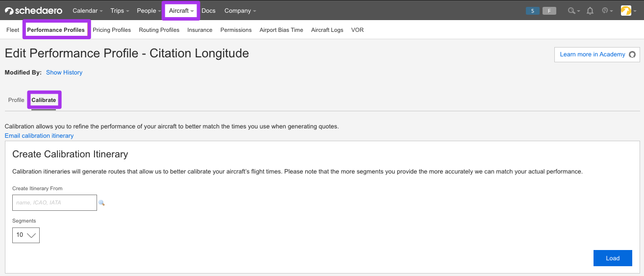Open the yellow company avatar menu
Screen dimensions: 644x276
(x=628, y=11)
